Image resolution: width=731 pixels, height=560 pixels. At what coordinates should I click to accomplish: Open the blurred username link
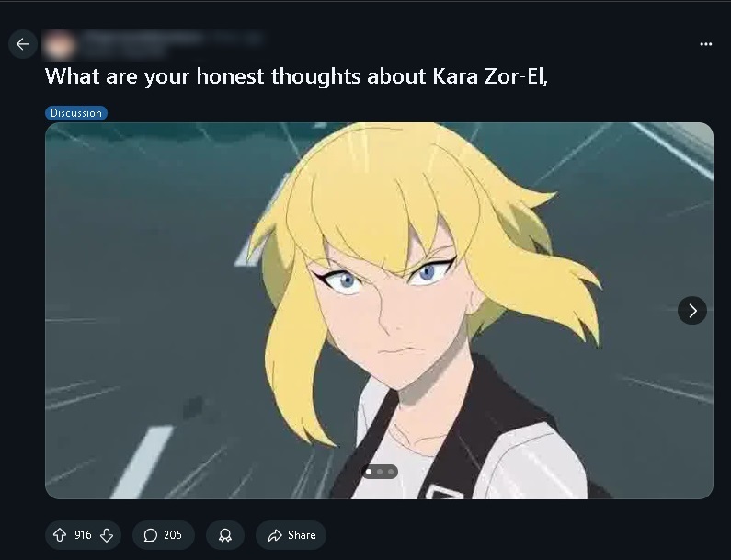143,38
